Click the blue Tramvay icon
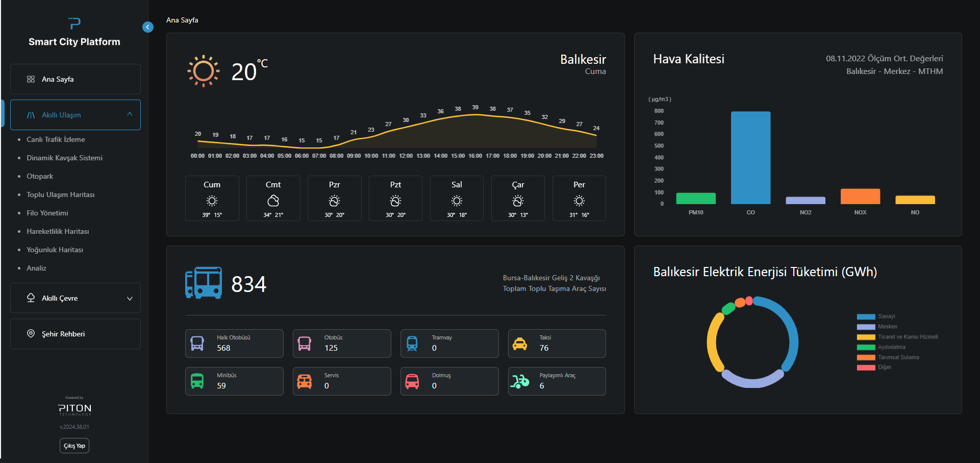The image size is (980, 463). pos(412,344)
